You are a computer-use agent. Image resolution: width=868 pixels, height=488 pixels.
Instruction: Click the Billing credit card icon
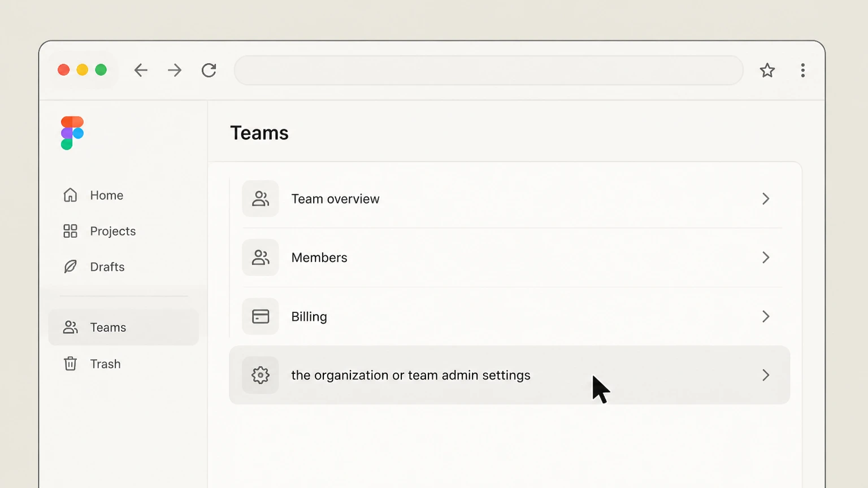point(261,316)
